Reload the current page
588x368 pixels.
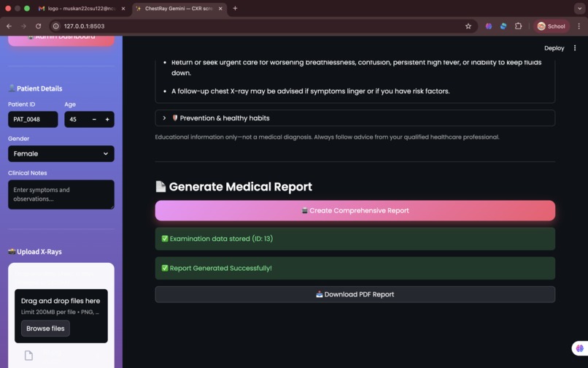click(38, 26)
